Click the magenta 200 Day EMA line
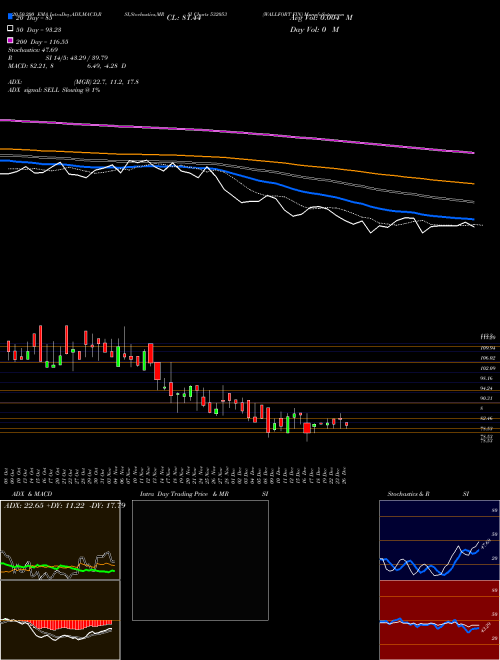500x660 pixels. pos(237,132)
